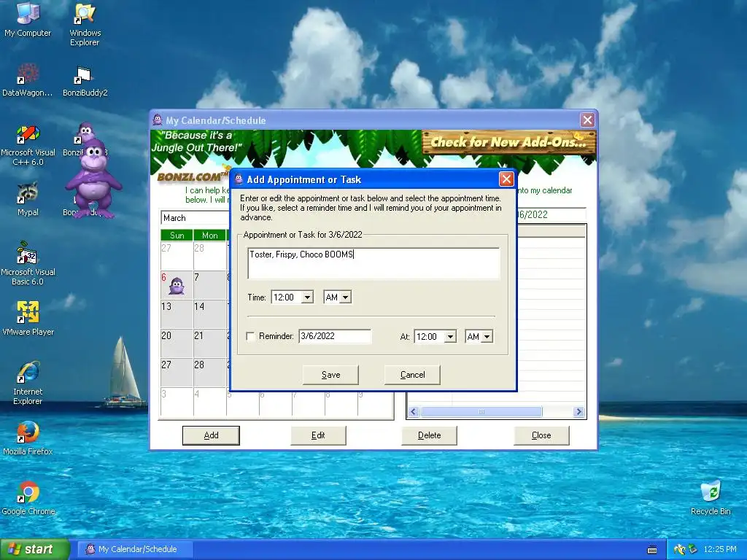The height and width of the screenshot is (560, 747).
Task: Open the Check for New Add-Ons banner
Action: click(508, 142)
